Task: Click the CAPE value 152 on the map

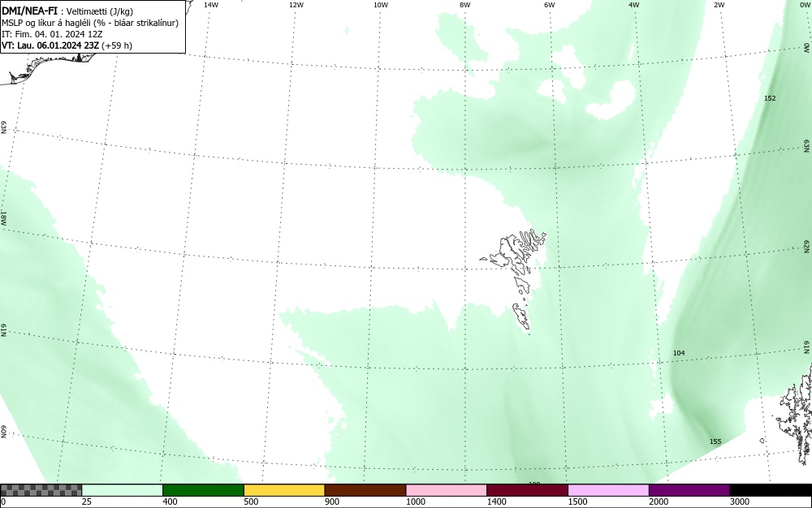Action: (x=770, y=98)
